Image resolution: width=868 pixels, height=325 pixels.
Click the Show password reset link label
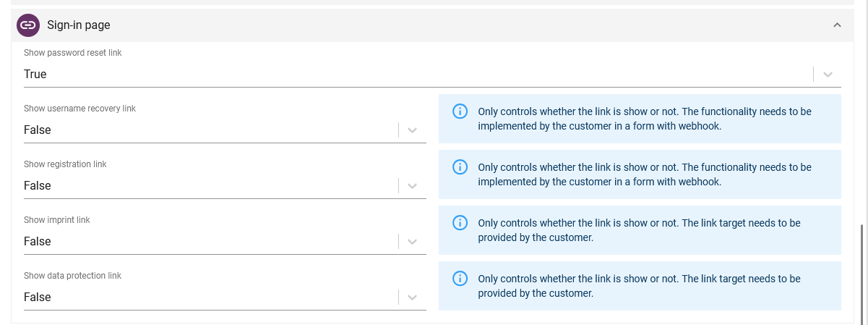click(x=73, y=53)
